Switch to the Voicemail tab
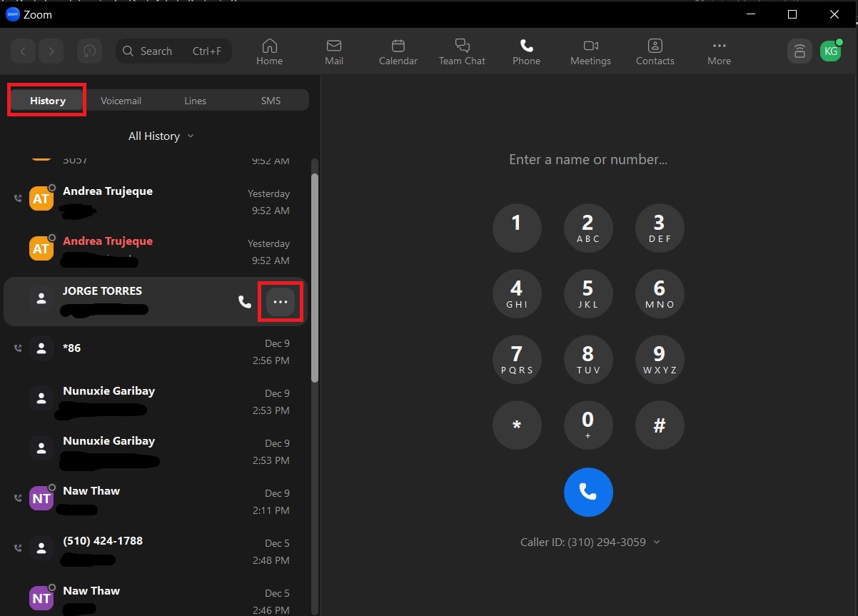Viewport: 858px width, 616px height. point(121,100)
